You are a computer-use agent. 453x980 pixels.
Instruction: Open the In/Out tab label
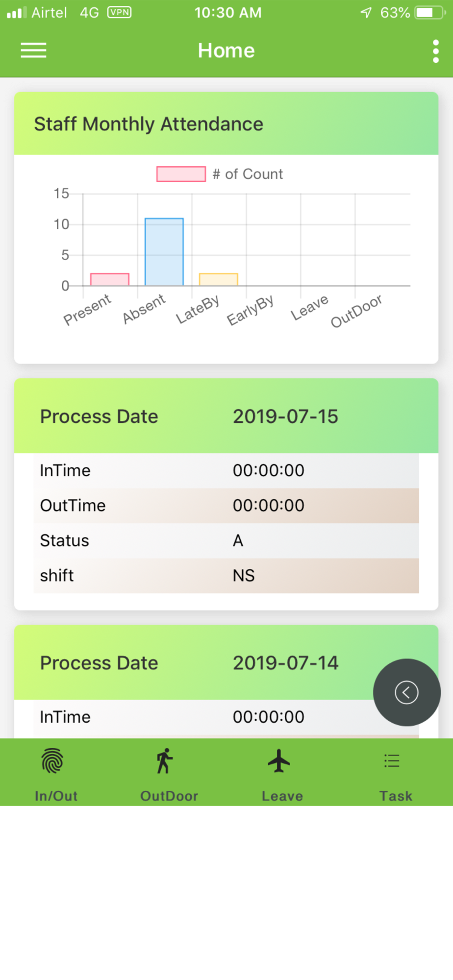(x=56, y=796)
